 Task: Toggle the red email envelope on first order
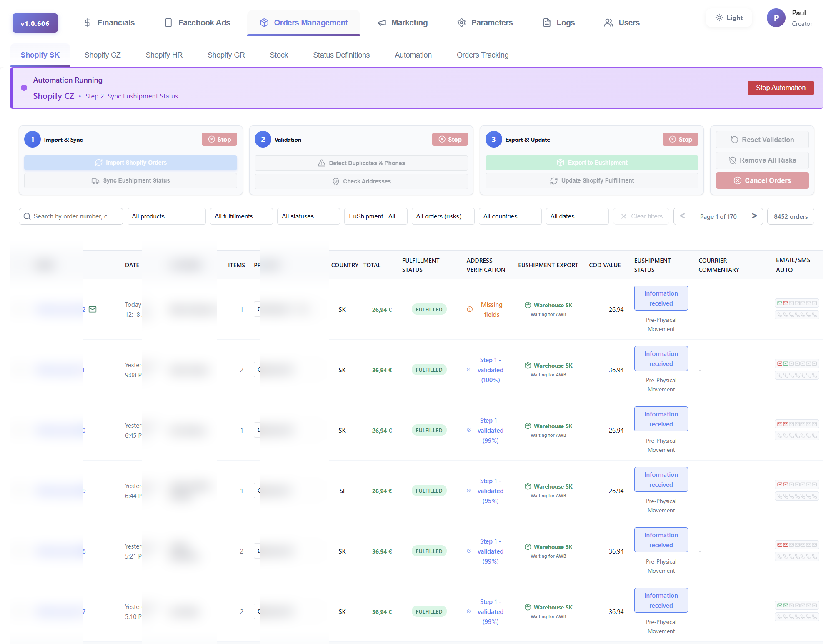(785, 303)
